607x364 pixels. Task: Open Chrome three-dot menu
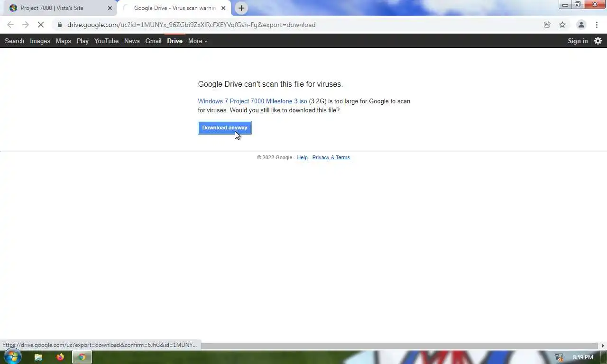(x=597, y=25)
